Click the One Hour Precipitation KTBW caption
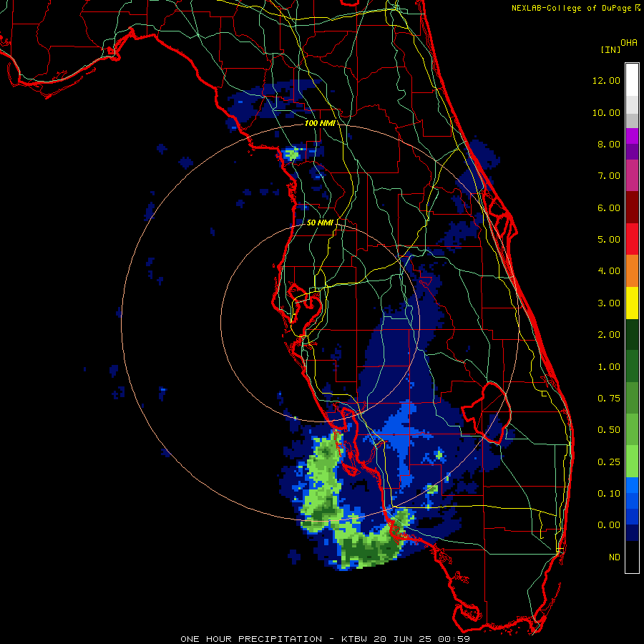This screenshot has height=644, width=644. [x=325, y=639]
